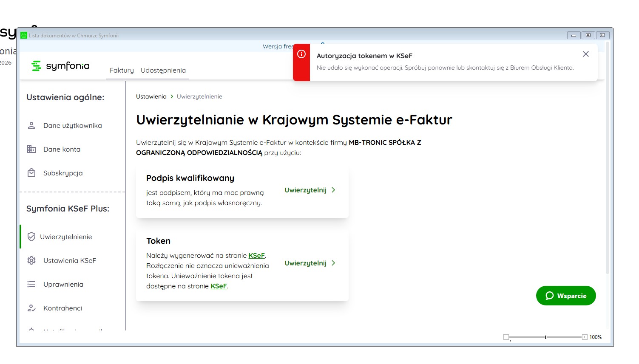Image resolution: width=639 pixels, height=364 pixels.
Task: Click the zoom slider handle
Action: click(x=545, y=337)
